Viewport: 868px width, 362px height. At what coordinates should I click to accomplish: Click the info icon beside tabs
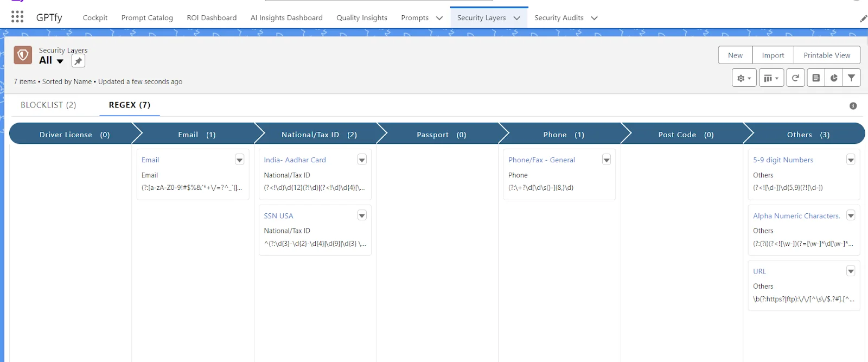click(x=853, y=106)
